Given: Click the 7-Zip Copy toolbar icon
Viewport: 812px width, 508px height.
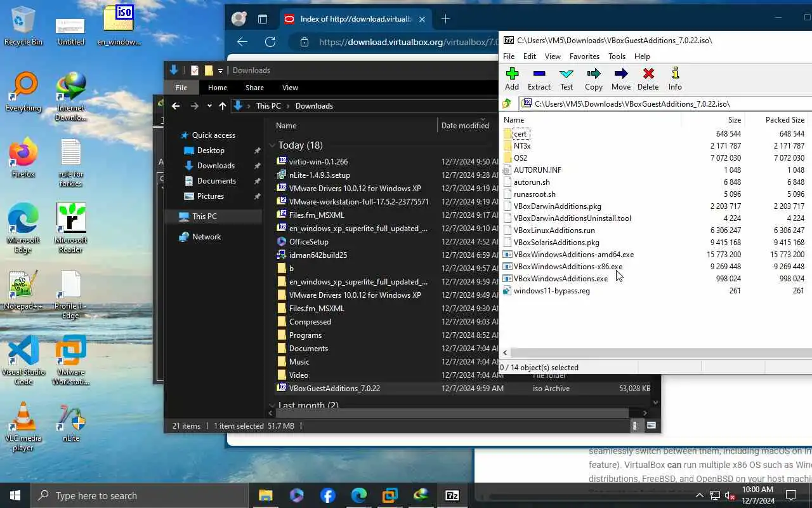Looking at the screenshot, I should [x=594, y=74].
